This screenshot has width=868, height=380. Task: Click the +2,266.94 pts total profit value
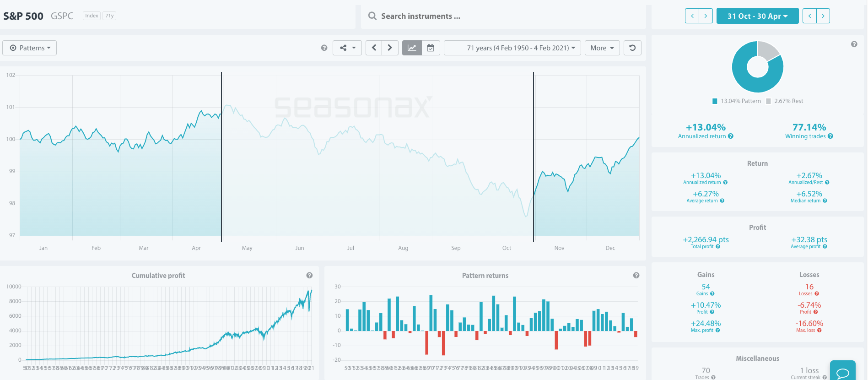tap(706, 239)
